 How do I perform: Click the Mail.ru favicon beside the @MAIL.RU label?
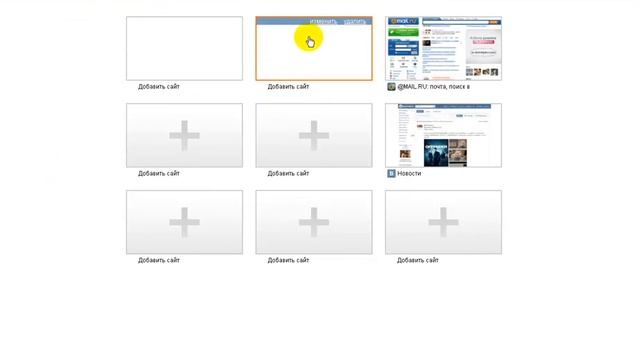click(391, 87)
